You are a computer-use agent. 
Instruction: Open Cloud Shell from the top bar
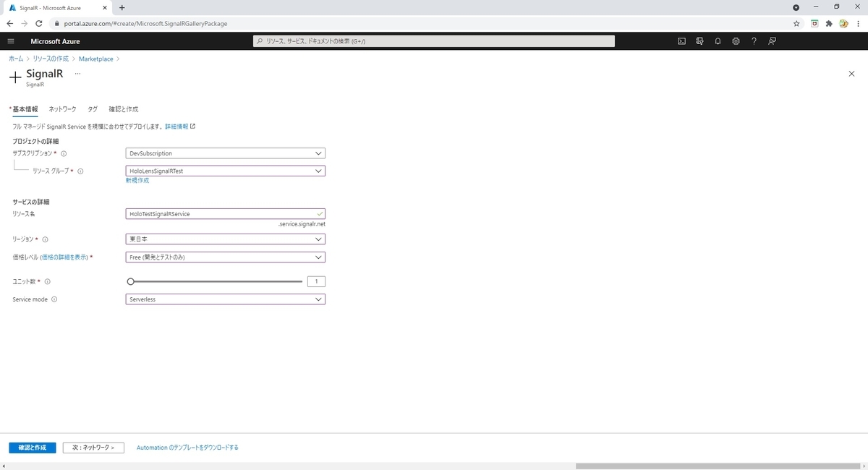(x=681, y=41)
